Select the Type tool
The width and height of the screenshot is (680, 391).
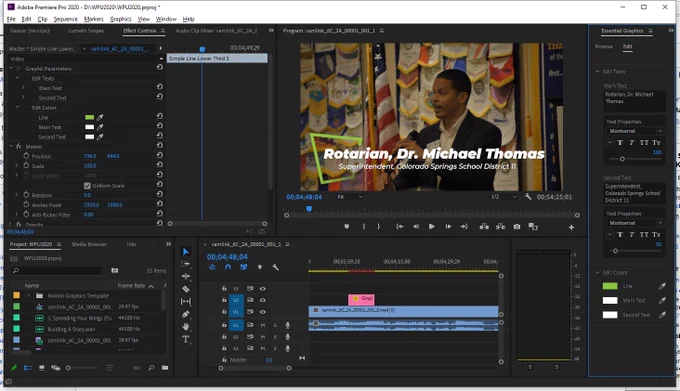(186, 339)
